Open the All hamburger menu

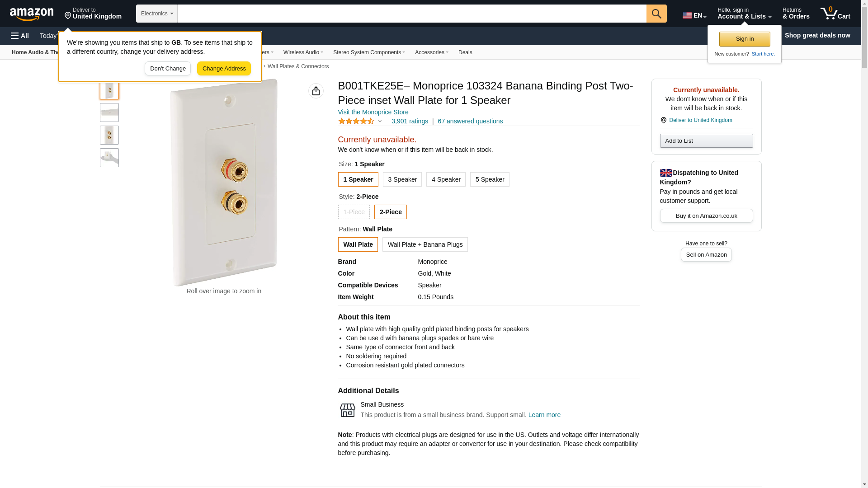tap(20, 36)
